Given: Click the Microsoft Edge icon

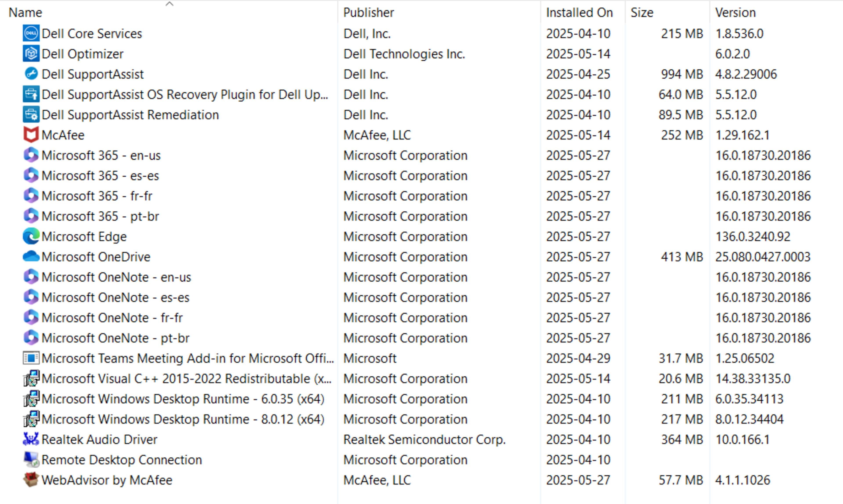Looking at the screenshot, I should pyautogui.click(x=31, y=236).
